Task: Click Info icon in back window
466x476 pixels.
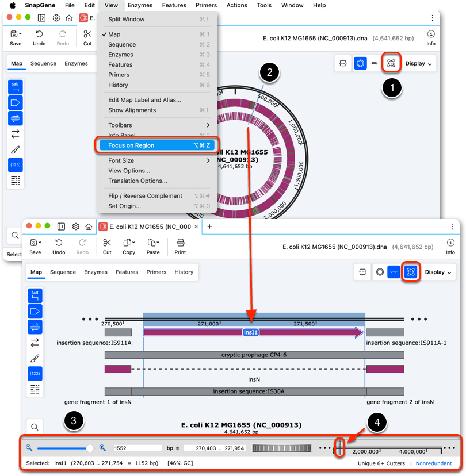Action: pyautogui.click(x=431, y=34)
